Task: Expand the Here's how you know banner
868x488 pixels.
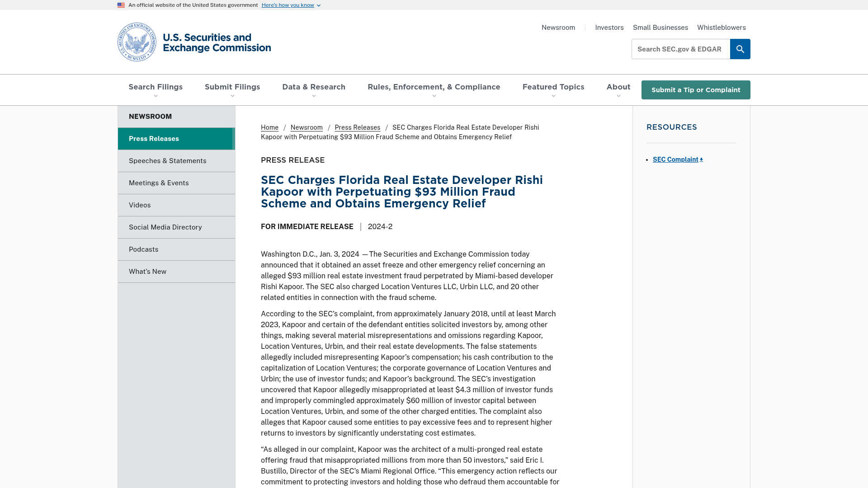Action: tap(291, 5)
